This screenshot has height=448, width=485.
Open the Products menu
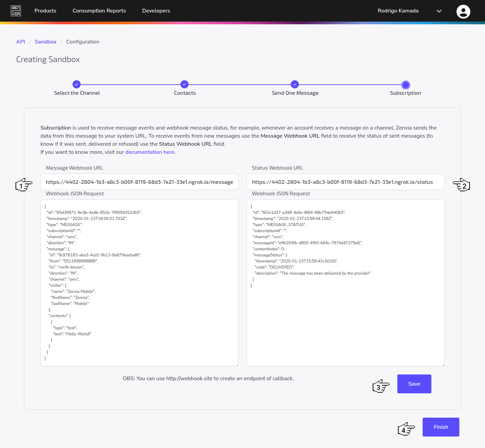point(45,10)
